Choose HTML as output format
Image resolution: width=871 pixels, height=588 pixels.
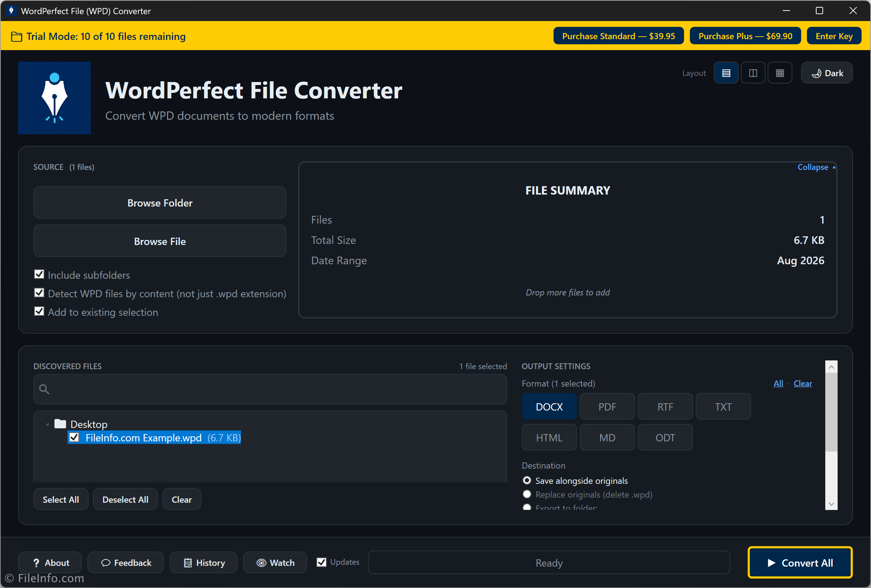pyautogui.click(x=549, y=437)
